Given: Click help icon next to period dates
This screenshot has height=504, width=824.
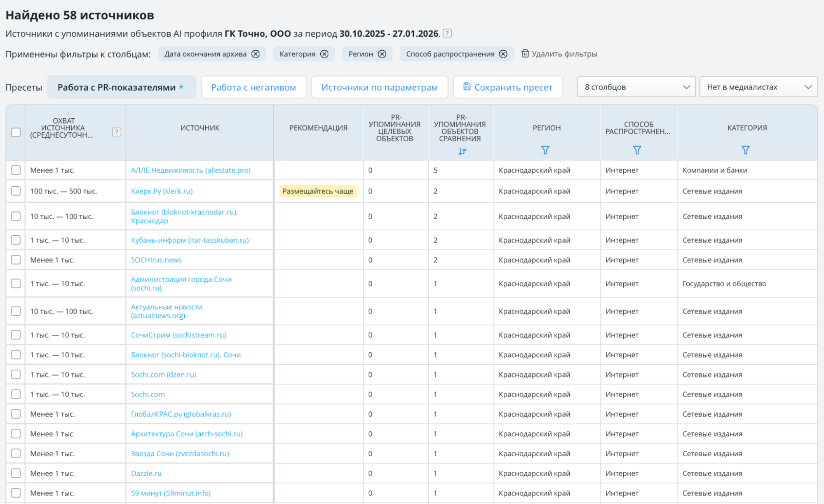Looking at the screenshot, I should (447, 33).
